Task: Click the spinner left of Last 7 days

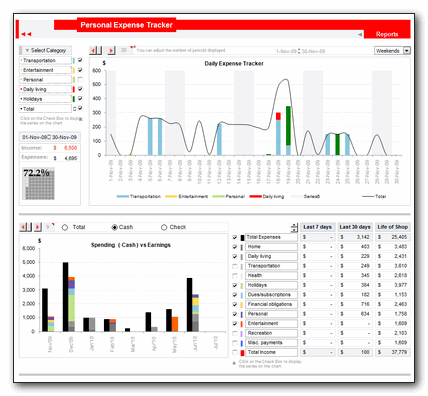Action: [x=294, y=228]
